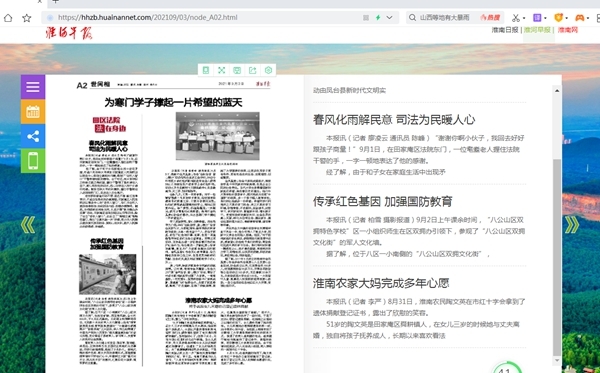The width and height of the screenshot is (600, 373).
Task: Click the 淮河早报 red calligraphy logo
Action: point(69,33)
